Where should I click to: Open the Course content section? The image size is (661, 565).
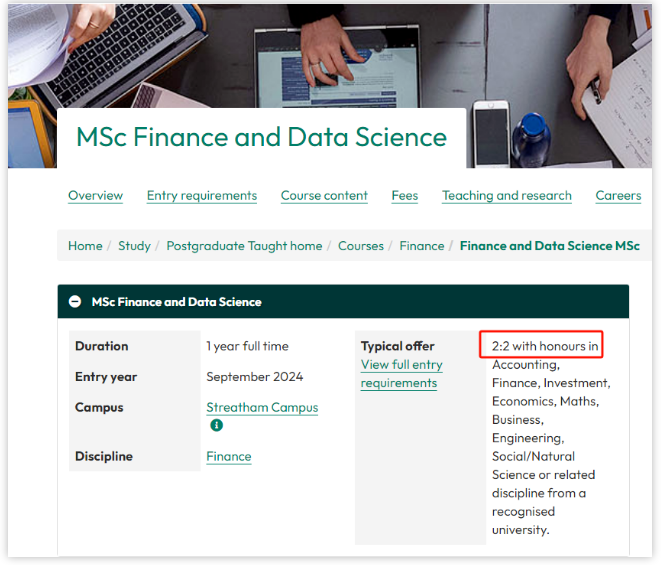(324, 196)
